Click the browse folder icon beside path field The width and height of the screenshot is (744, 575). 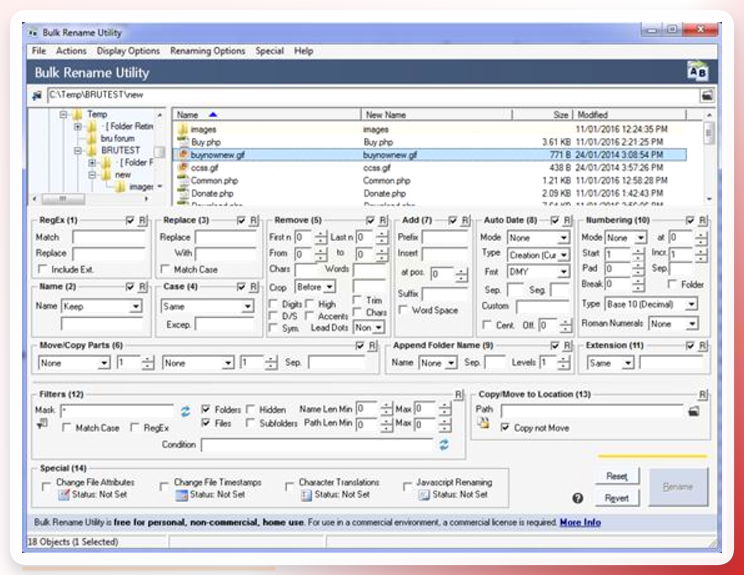coord(707,95)
